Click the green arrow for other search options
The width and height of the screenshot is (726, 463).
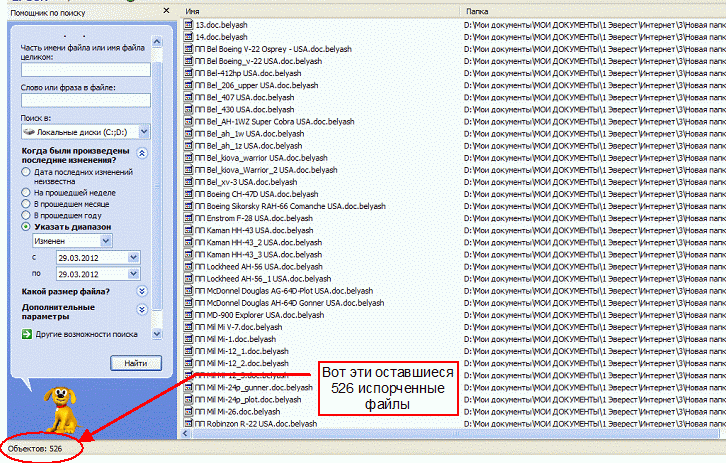click(x=27, y=333)
